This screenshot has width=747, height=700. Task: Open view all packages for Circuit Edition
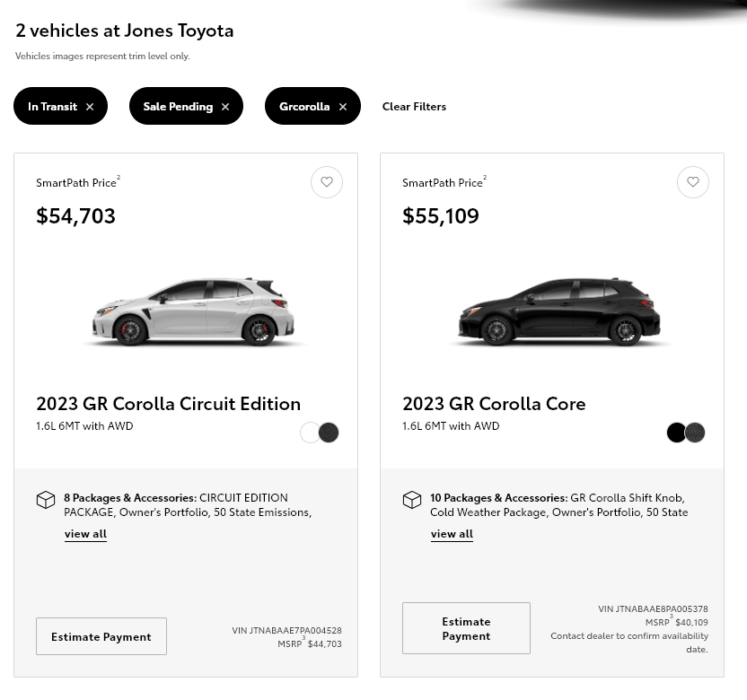[85, 533]
